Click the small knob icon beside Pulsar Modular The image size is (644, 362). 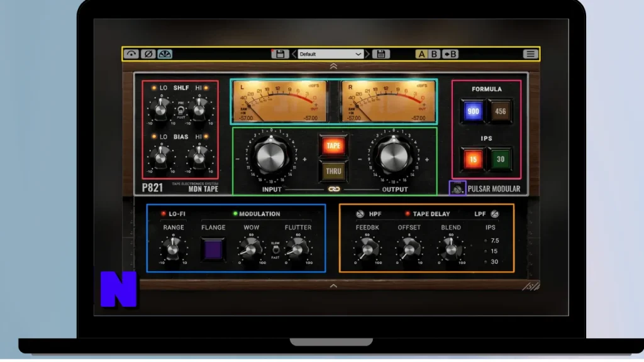(x=457, y=189)
